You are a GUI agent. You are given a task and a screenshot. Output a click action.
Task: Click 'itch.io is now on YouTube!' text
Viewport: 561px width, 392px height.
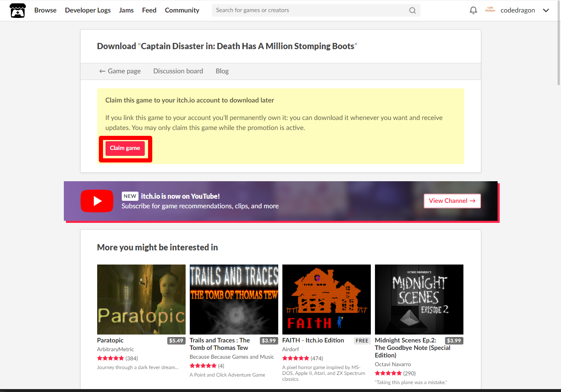[180, 196]
